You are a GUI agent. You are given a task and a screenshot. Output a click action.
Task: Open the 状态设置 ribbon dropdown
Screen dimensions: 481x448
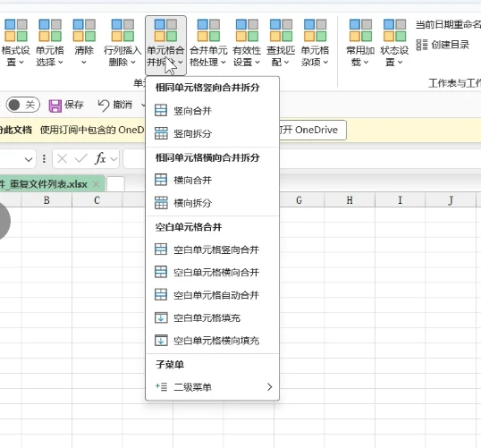tap(394, 43)
